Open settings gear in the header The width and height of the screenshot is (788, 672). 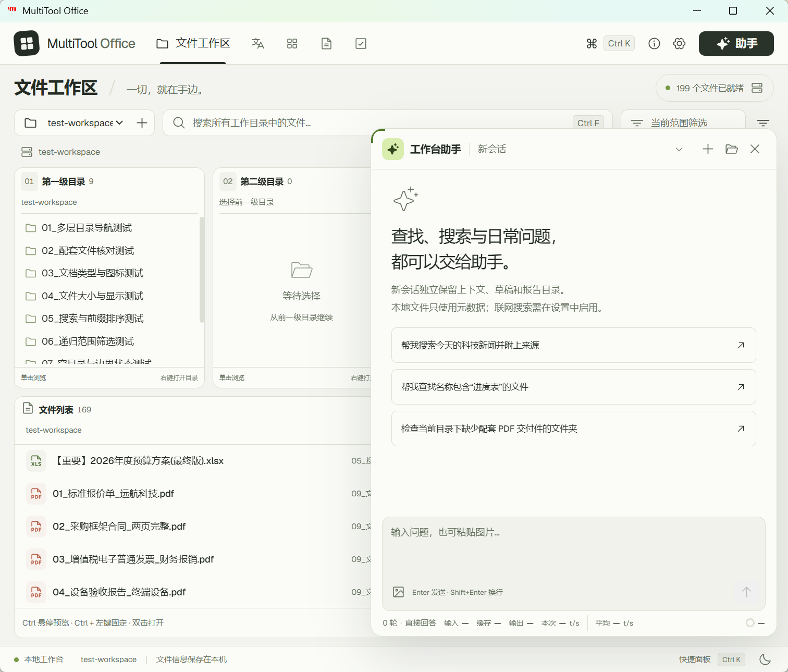(x=679, y=44)
